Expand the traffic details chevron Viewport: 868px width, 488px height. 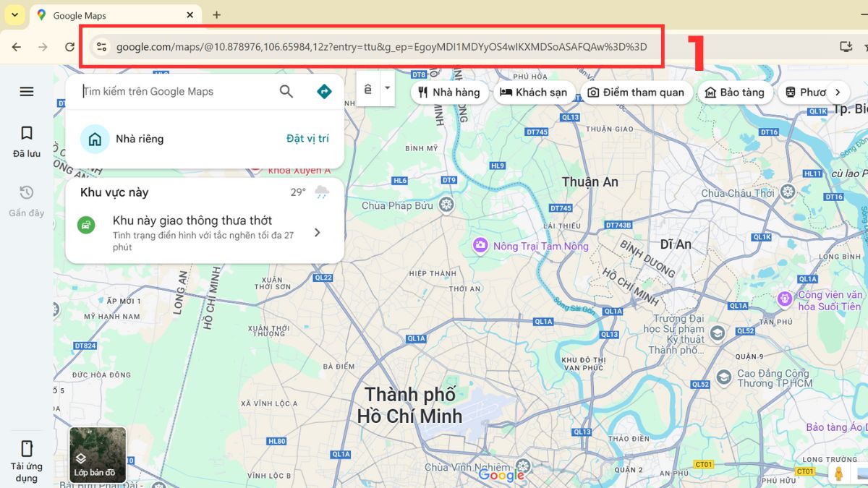317,232
